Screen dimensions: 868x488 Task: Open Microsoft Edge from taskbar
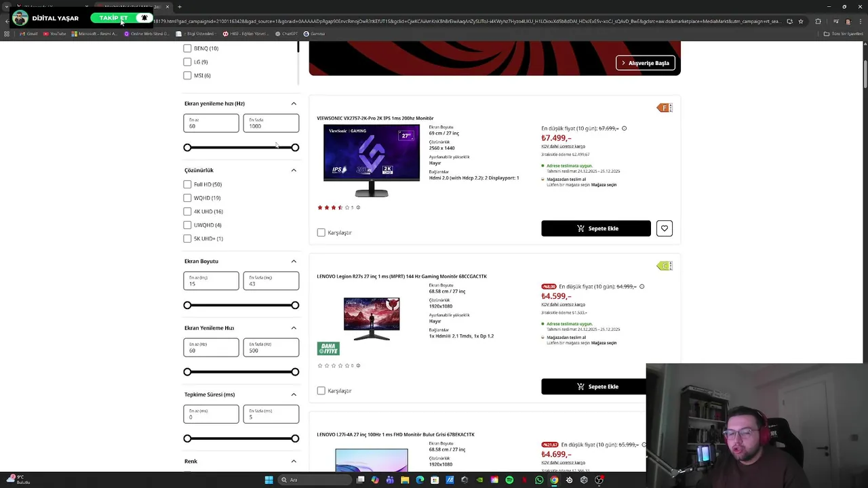[x=420, y=480]
